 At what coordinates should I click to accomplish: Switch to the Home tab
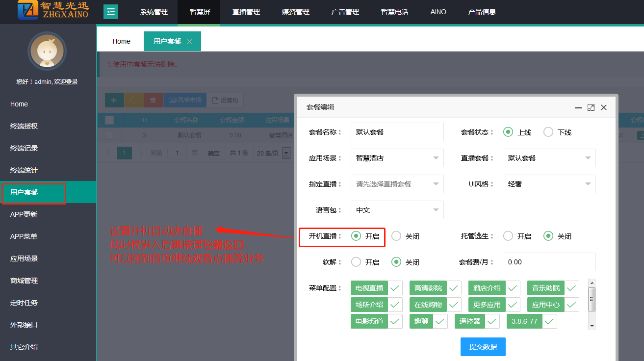[x=121, y=42]
